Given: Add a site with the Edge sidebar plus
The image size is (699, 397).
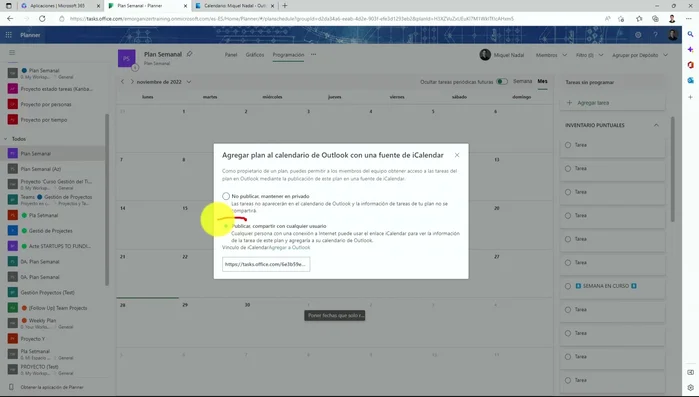Looking at the screenshot, I should (691, 97).
